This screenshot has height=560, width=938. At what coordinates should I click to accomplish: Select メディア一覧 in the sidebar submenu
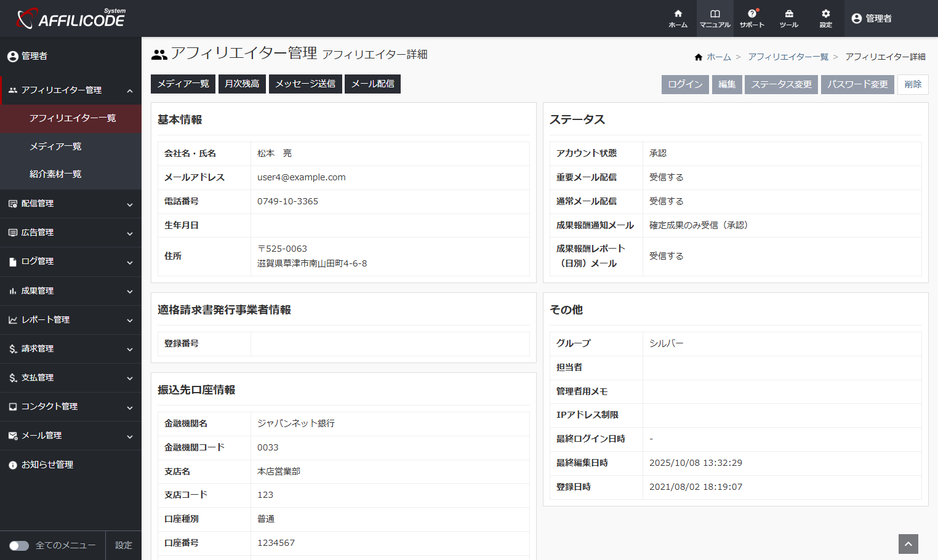pyautogui.click(x=55, y=146)
